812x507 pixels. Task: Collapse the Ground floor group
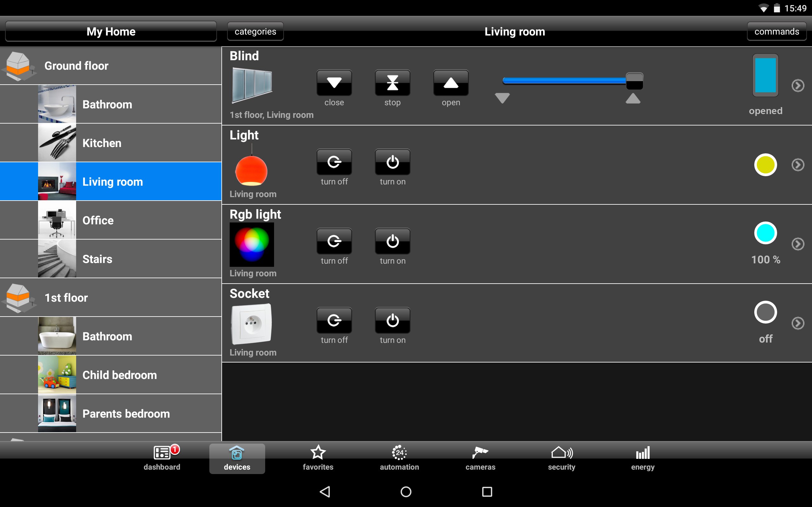[x=110, y=66]
